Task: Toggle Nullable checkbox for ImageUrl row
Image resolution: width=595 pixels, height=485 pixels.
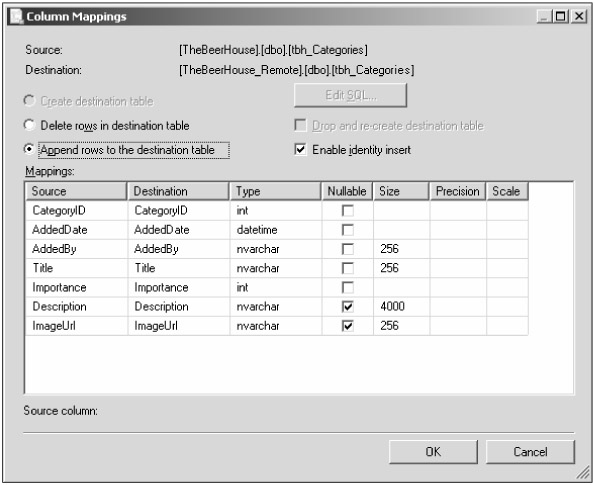Action: click(348, 326)
